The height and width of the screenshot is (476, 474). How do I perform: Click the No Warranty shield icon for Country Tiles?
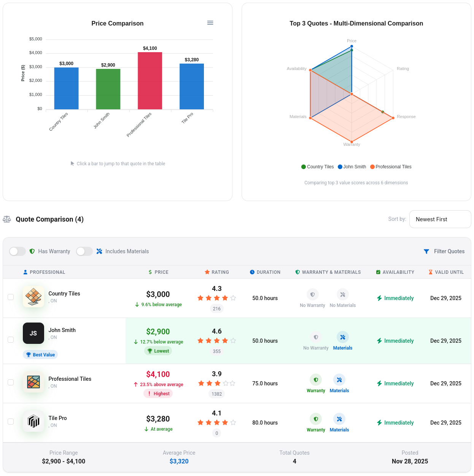(312, 294)
